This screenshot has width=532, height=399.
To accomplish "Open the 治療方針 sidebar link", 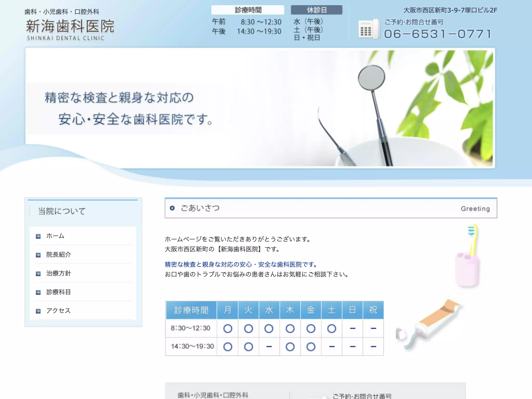I will (x=59, y=273).
